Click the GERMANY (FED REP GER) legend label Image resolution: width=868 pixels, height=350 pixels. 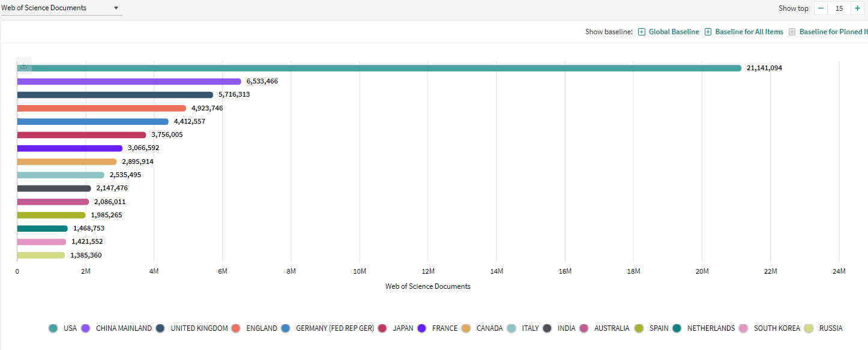(x=335, y=328)
